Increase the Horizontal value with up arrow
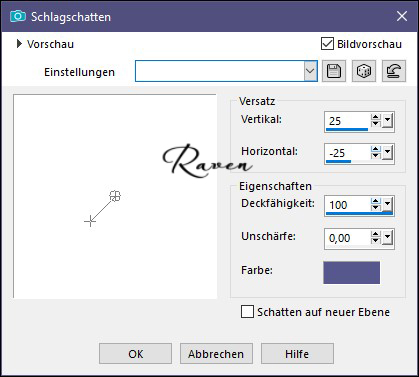Image resolution: width=419 pixels, height=377 pixels. (376, 150)
